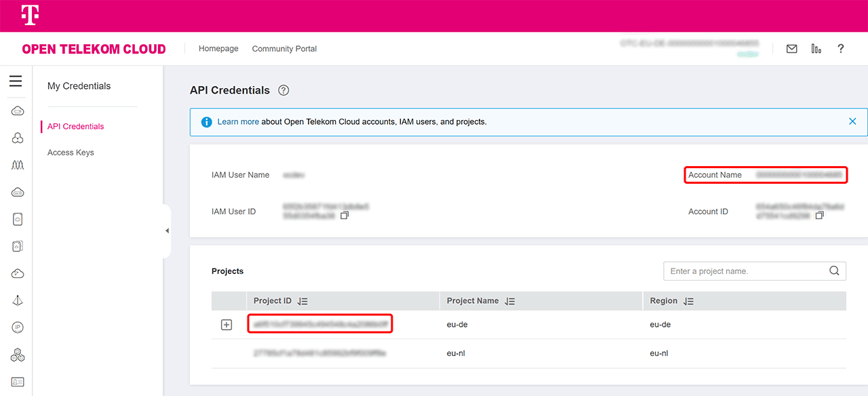Open the hamburger main menu
The height and width of the screenshot is (396, 868).
pos(16,81)
